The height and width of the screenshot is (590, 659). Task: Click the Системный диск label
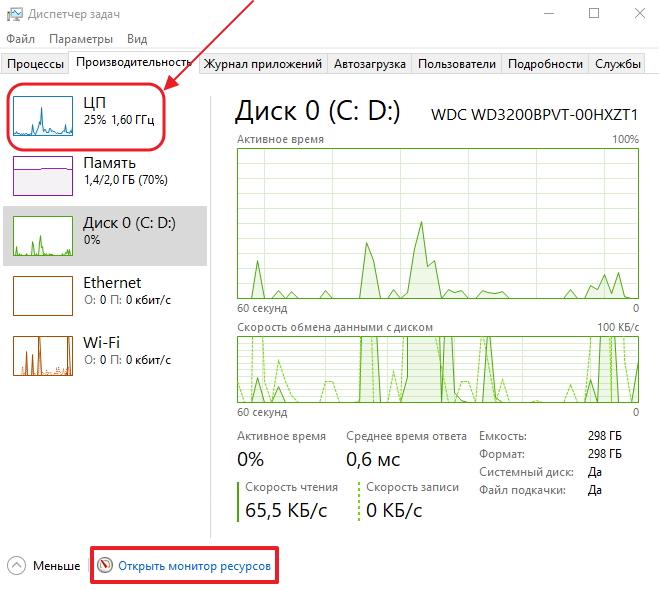pyautogui.click(x=527, y=472)
